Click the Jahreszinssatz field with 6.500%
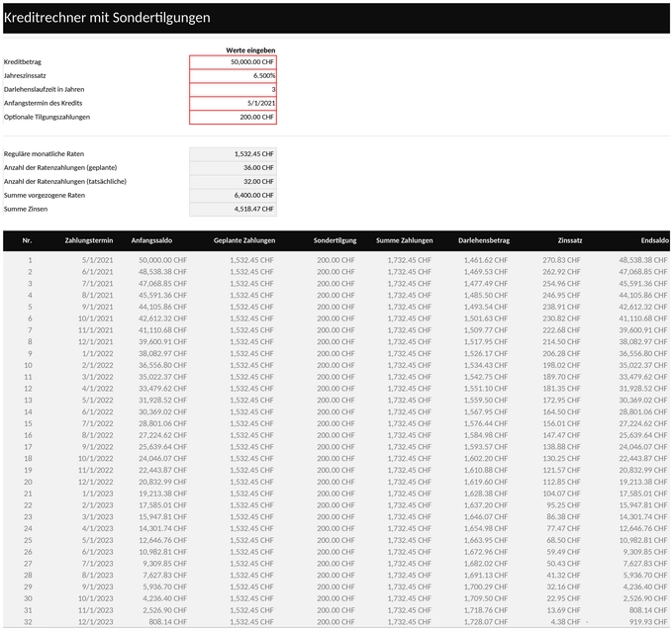The image size is (672, 631). pyautogui.click(x=233, y=76)
